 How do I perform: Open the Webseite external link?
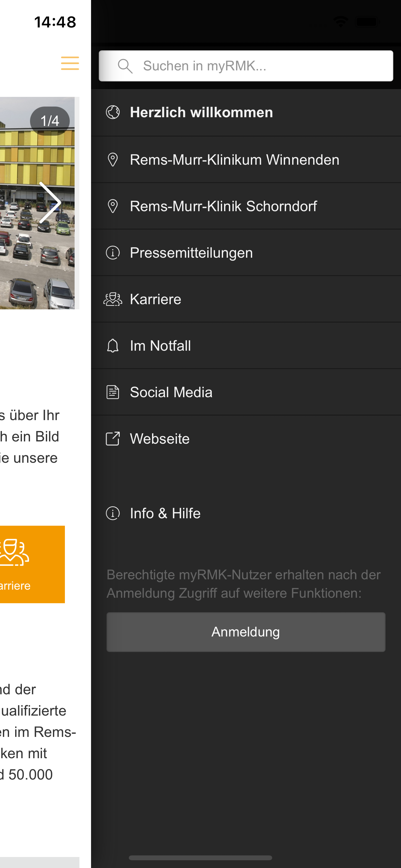tap(246, 439)
